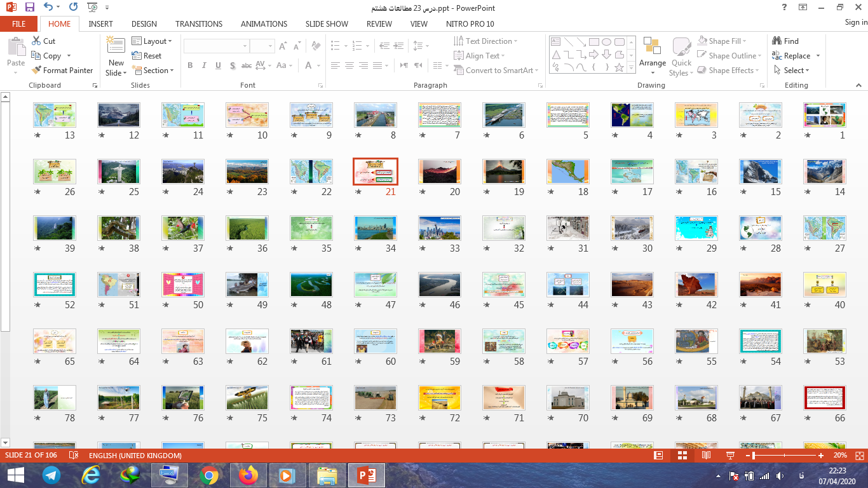Click the zoom slider plus button
This screenshot has width=868, height=488.
click(821, 456)
